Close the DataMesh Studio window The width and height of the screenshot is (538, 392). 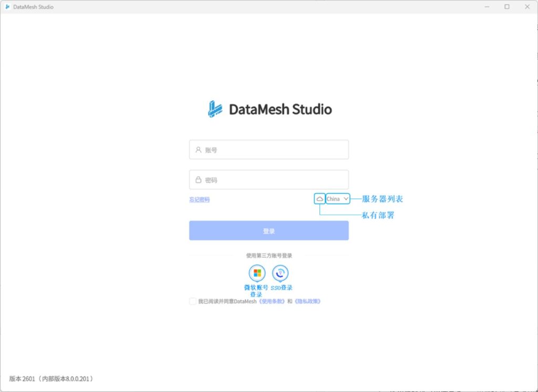526,7
